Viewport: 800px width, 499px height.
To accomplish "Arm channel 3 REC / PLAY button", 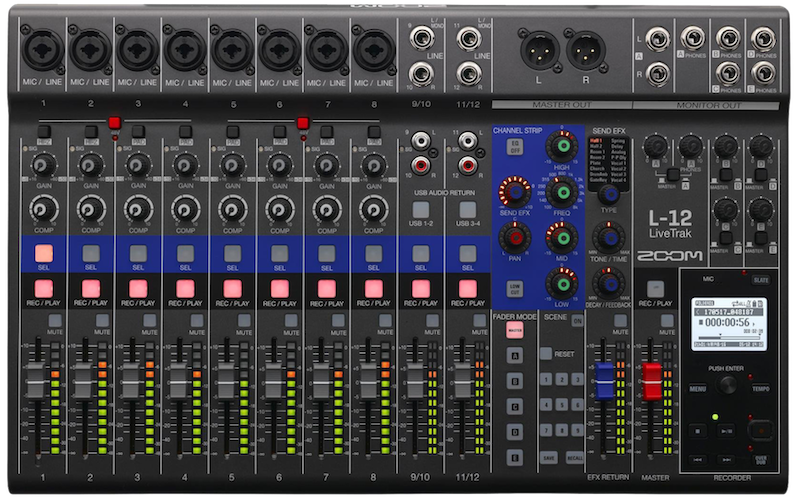I will [x=138, y=289].
